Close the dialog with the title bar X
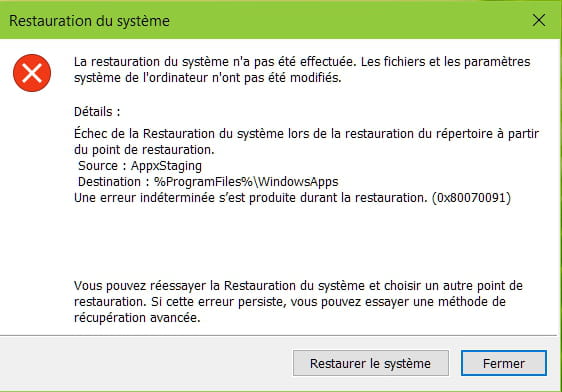The image size is (562, 392). [x=539, y=20]
